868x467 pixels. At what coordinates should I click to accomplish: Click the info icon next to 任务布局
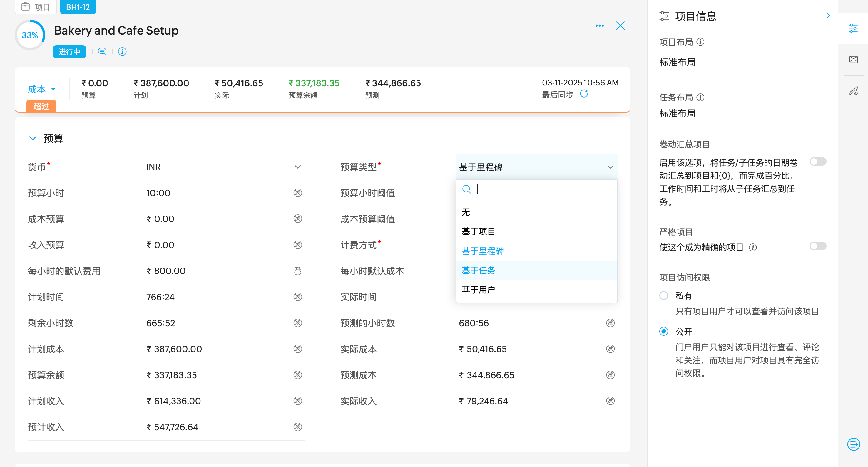(x=700, y=97)
